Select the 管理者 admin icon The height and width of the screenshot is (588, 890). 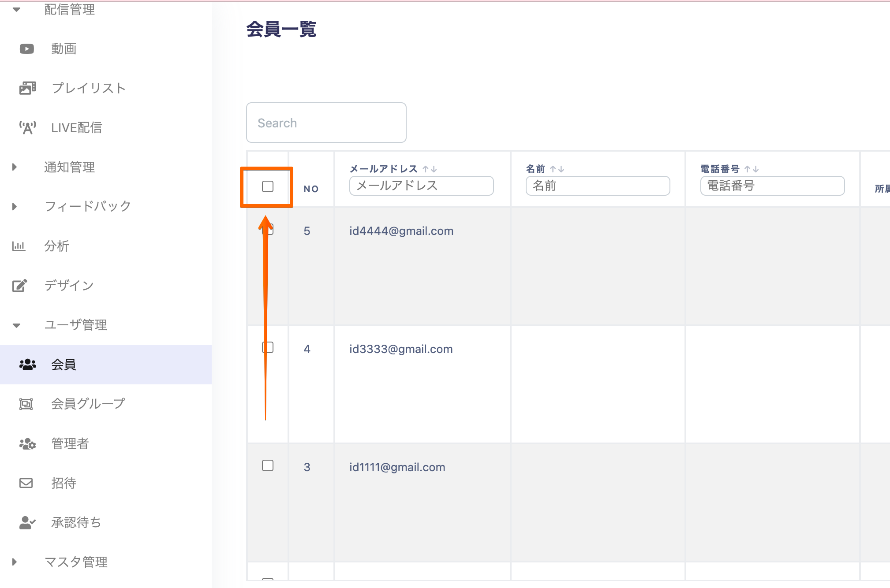click(27, 443)
